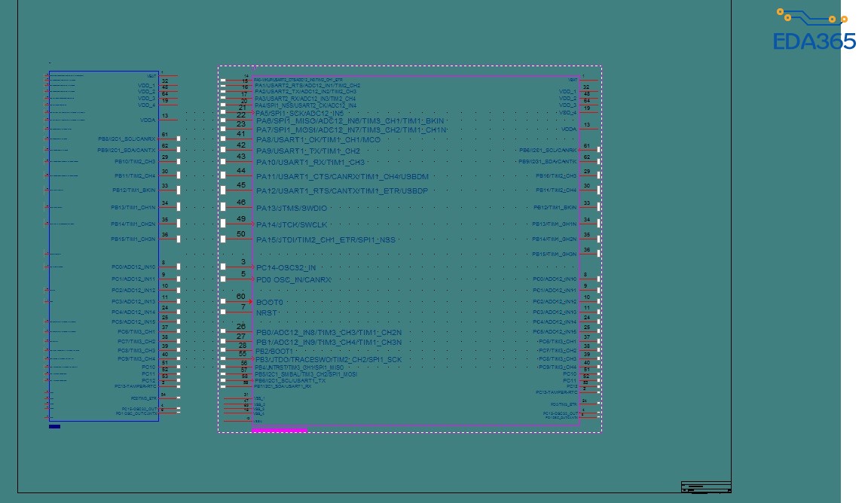Image resolution: width=868 pixels, height=503 pixels.
Task: Click the NRST pin label
Action: (x=266, y=313)
